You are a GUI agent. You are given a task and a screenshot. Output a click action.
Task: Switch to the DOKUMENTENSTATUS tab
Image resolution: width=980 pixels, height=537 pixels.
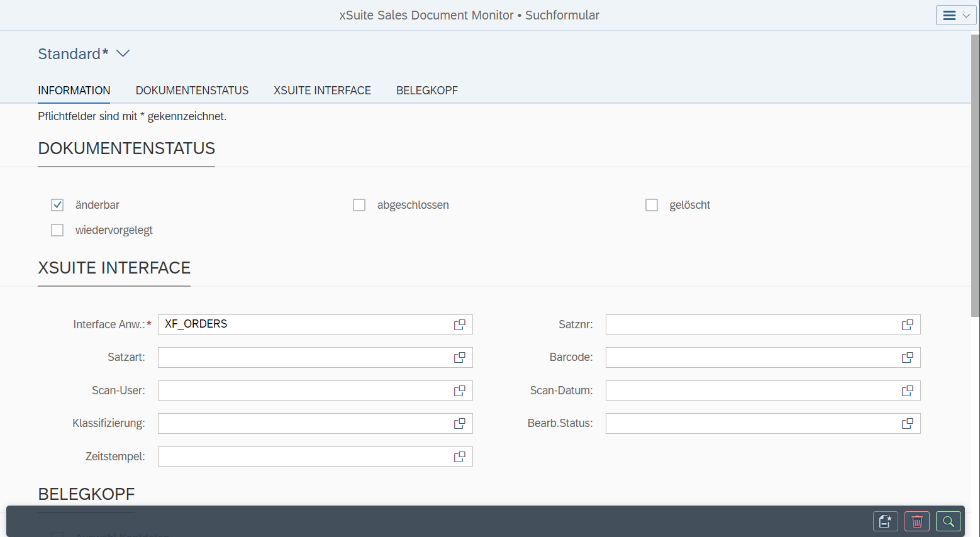coord(192,90)
